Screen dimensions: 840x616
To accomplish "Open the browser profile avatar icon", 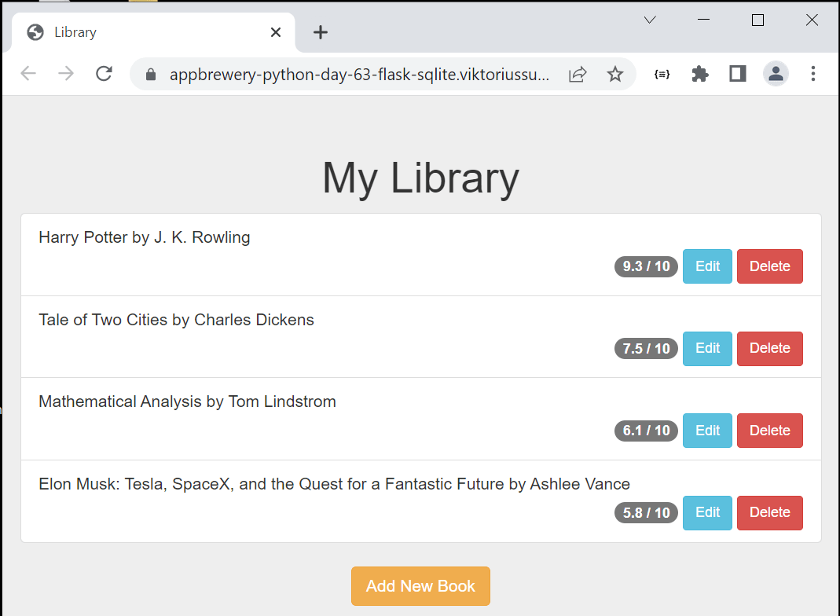I will coord(776,73).
